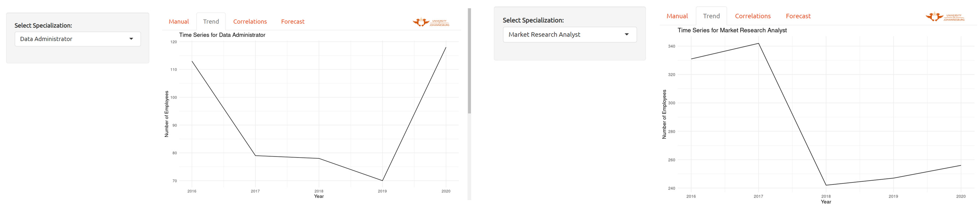Switch to the Manual tab above the Data Administrator chart

click(x=179, y=22)
